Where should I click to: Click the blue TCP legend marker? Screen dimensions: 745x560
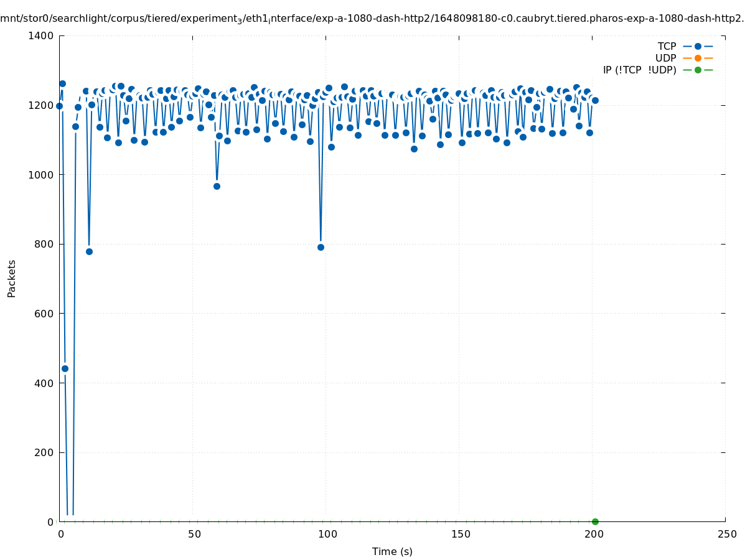698,46
